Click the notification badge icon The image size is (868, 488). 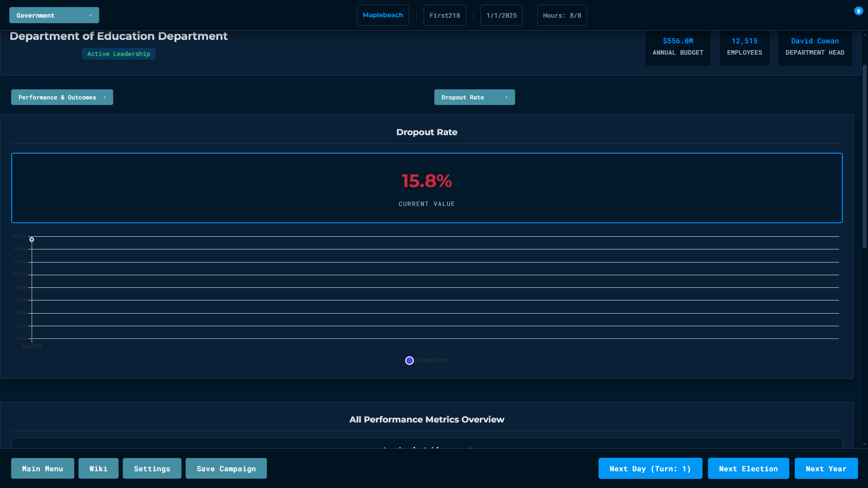(858, 11)
